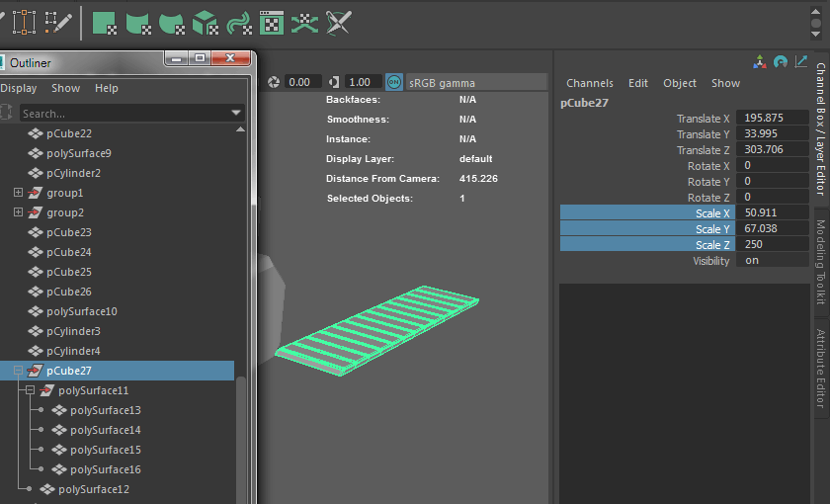
Task: Select polySurface12 in the Outliner
Action: click(x=94, y=490)
